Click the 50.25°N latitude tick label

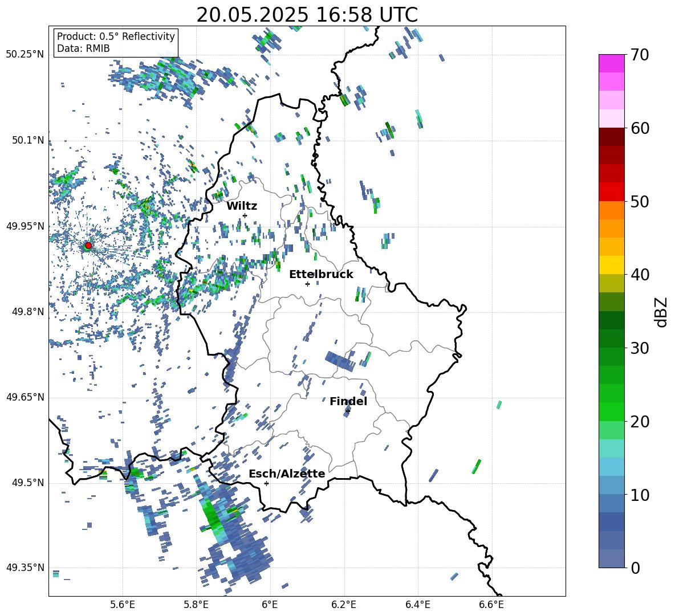pos(25,54)
